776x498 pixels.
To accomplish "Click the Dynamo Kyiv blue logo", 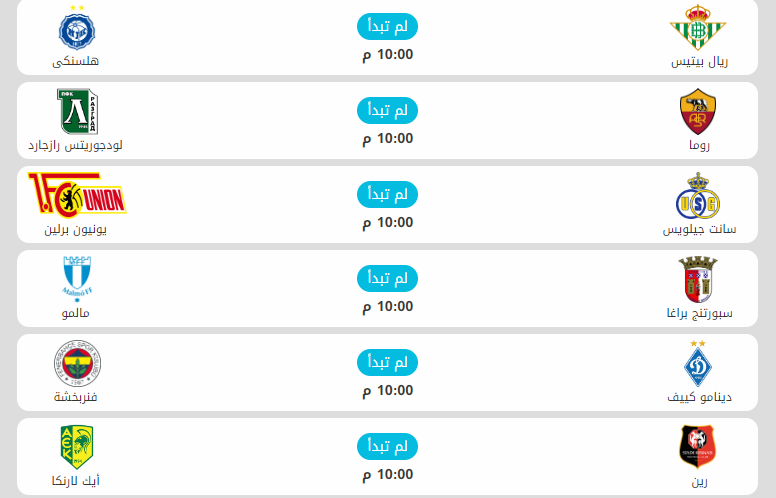I will [698, 363].
